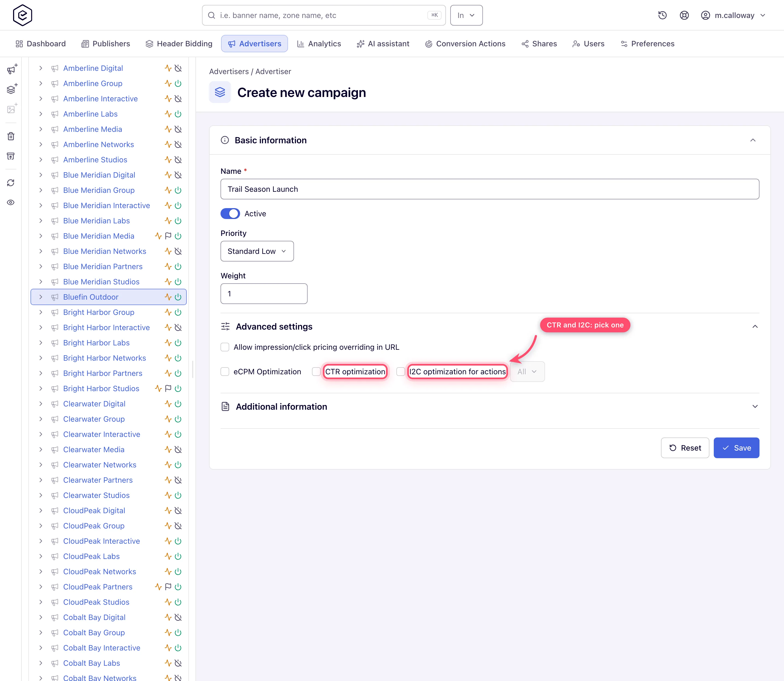
Task: Enable I2C optimization for actions checkbox
Action: coord(400,372)
